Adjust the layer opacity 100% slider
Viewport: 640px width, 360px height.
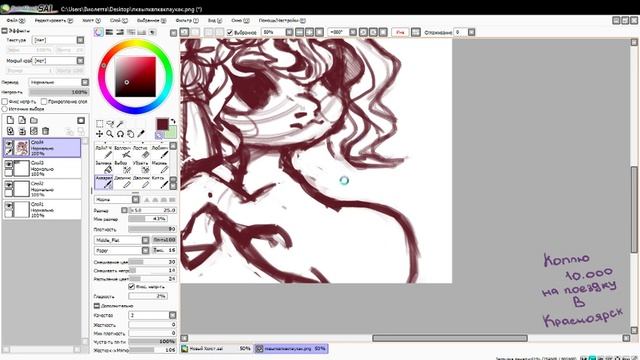pos(58,92)
